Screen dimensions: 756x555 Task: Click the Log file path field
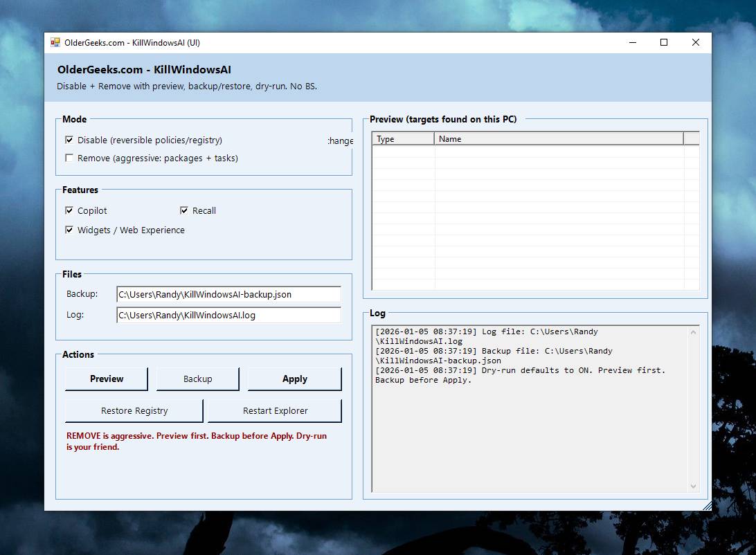point(228,315)
